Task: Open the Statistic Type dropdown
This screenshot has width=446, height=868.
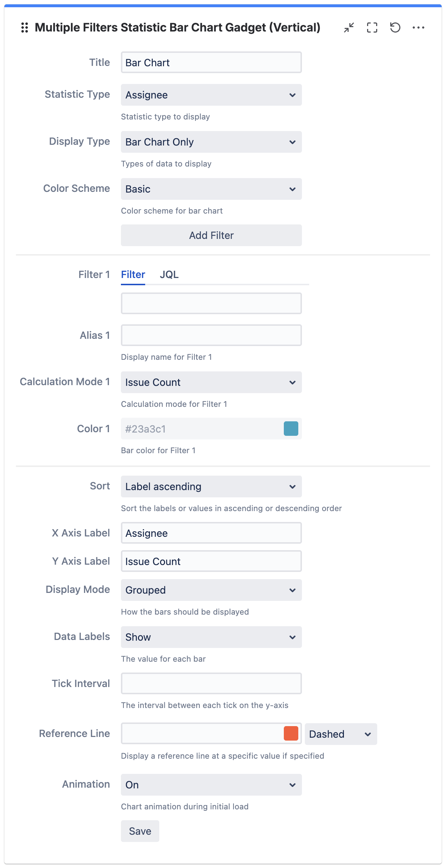Action: click(211, 95)
